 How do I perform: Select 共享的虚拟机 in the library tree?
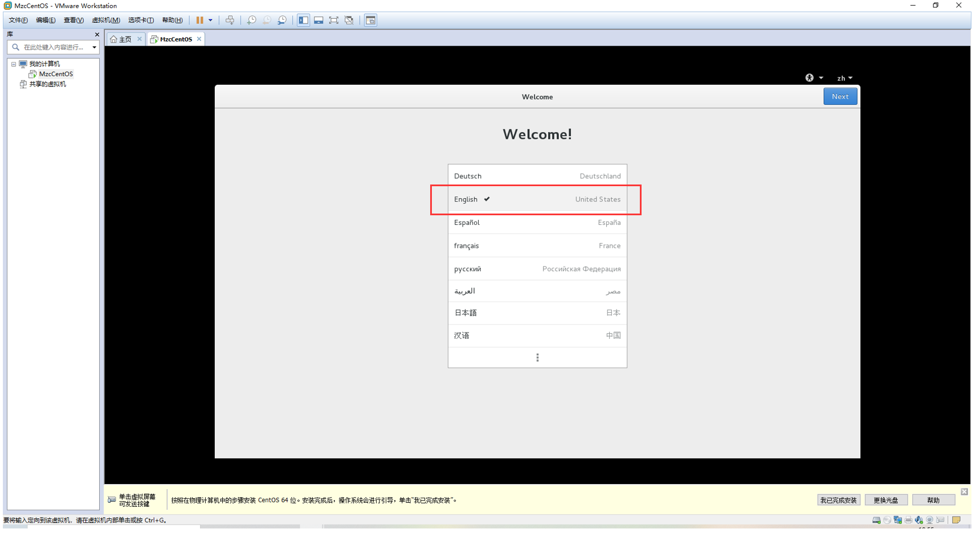48,85
